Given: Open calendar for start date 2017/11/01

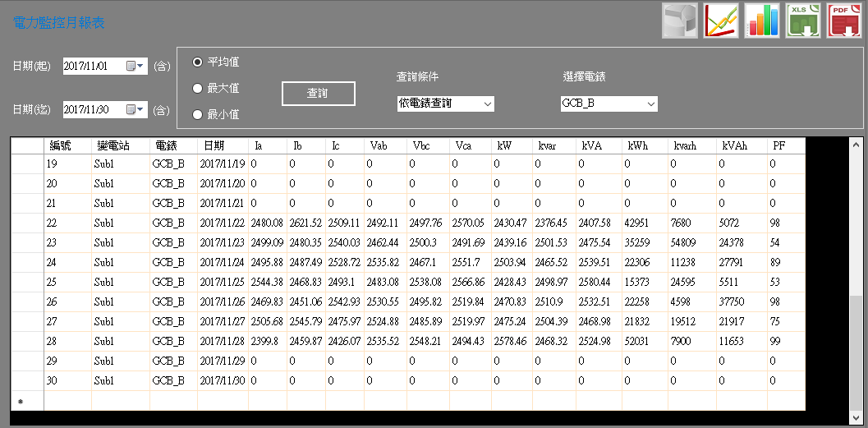Looking at the screenshot, I should (x=135, y=66).
